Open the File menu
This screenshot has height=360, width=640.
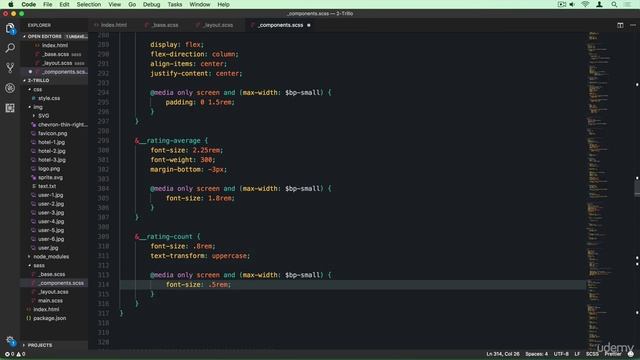click(x=47, y=4)
